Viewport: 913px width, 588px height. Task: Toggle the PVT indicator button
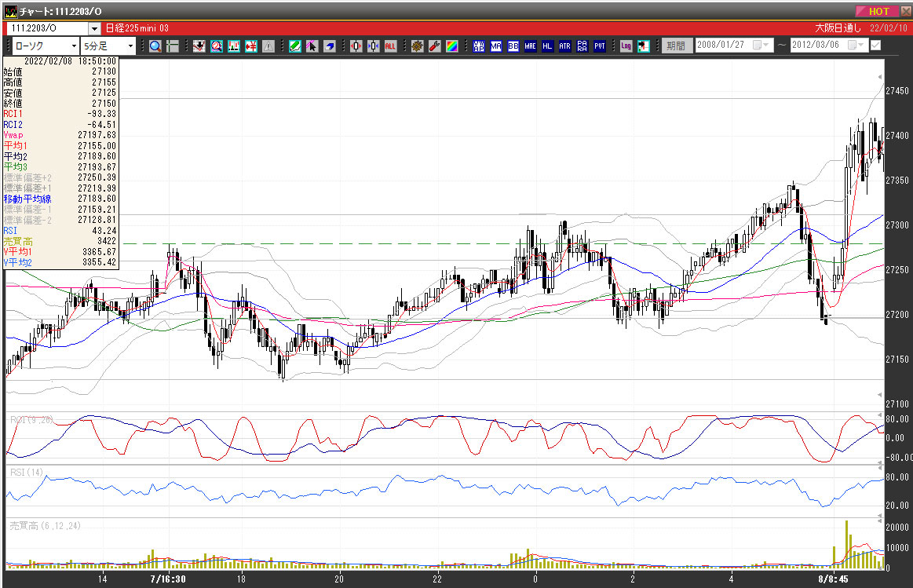[600, 46]
